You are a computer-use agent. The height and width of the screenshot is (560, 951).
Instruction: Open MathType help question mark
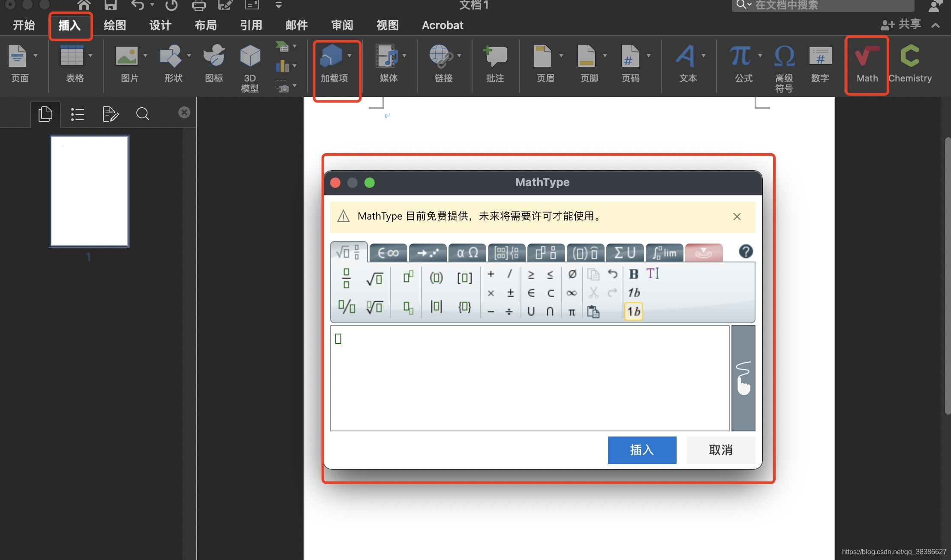click(746, 251)
